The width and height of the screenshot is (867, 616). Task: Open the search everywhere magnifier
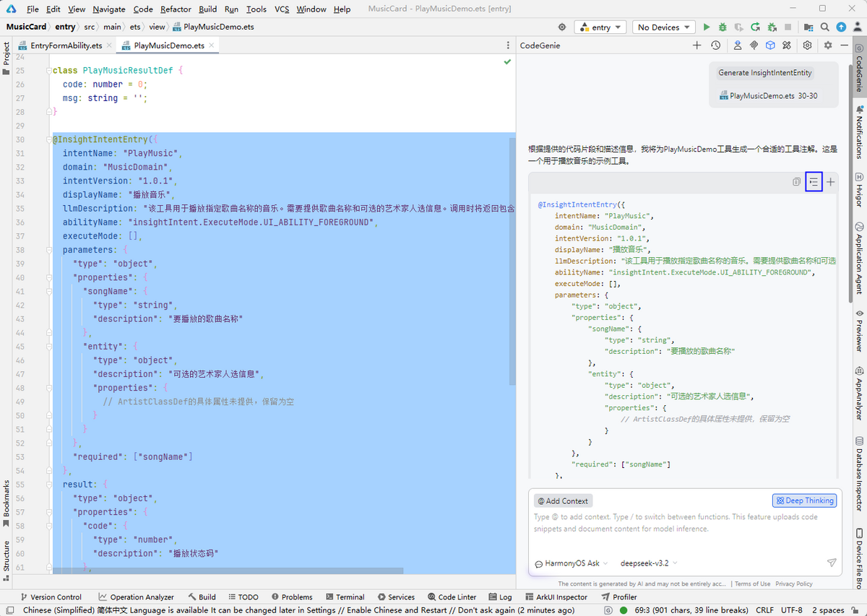point(825,27)
